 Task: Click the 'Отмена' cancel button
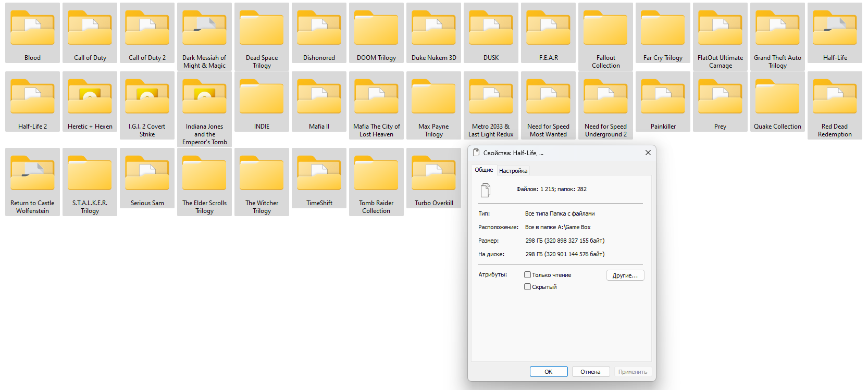590,372
